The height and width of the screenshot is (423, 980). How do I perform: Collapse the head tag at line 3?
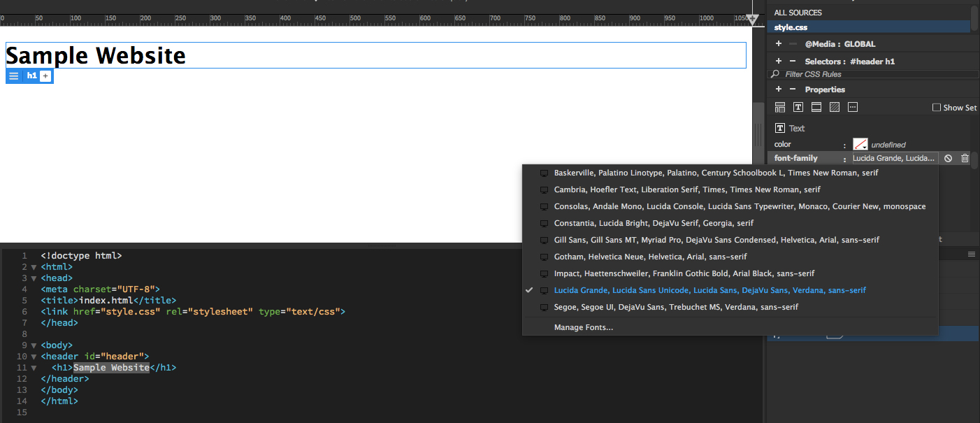tap(34, 278)
